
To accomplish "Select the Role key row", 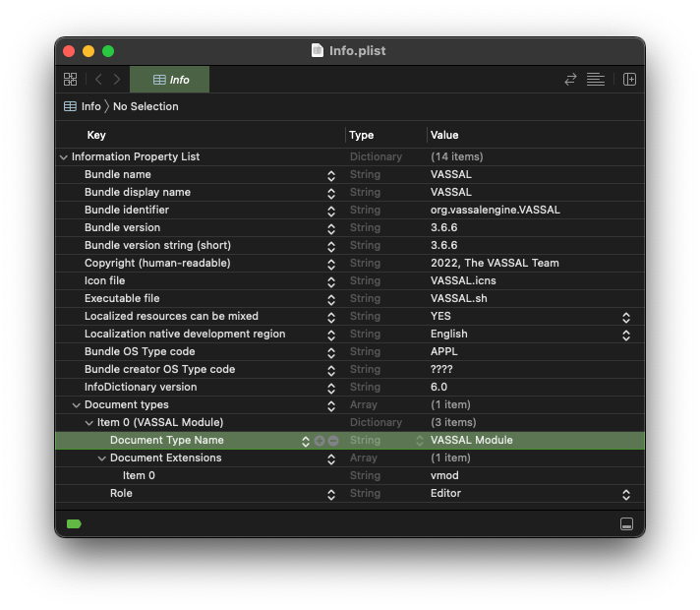I will 350,493.
